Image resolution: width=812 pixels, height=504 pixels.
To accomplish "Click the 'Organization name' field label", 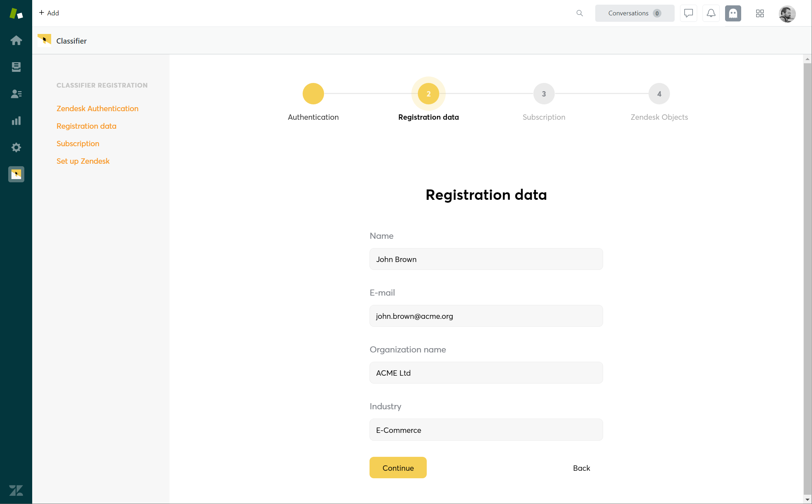I will coord(407,349).
